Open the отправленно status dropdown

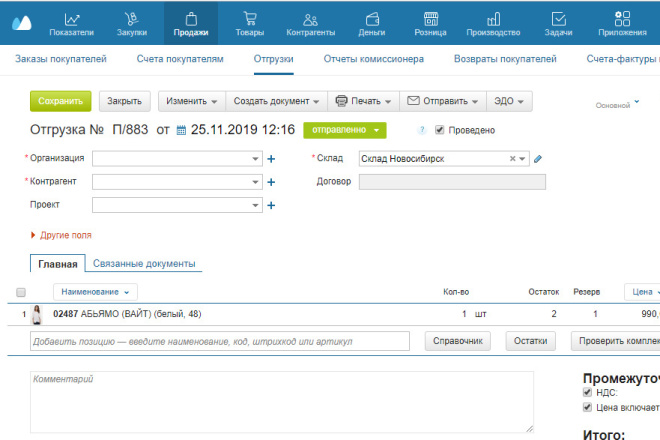point(345,130)
